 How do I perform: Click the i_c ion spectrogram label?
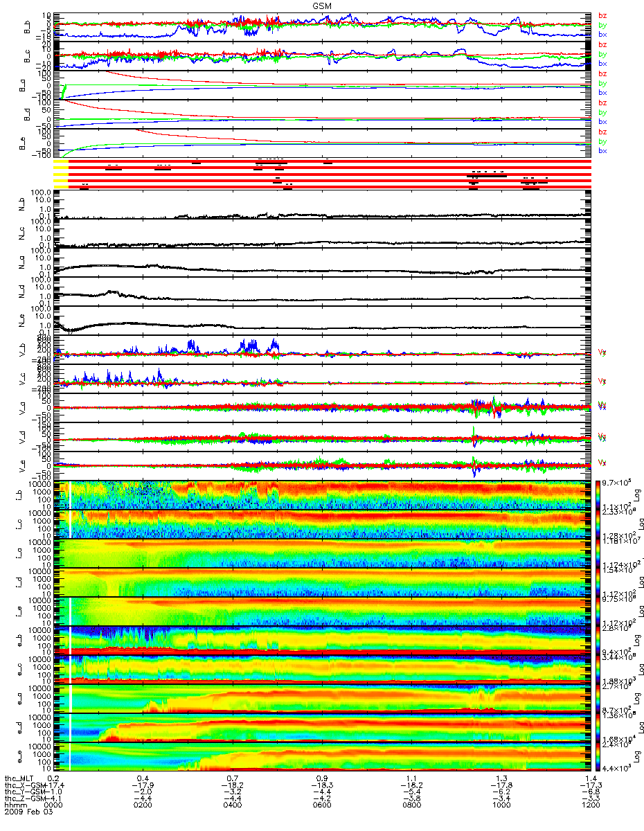[x=18, y=524]
